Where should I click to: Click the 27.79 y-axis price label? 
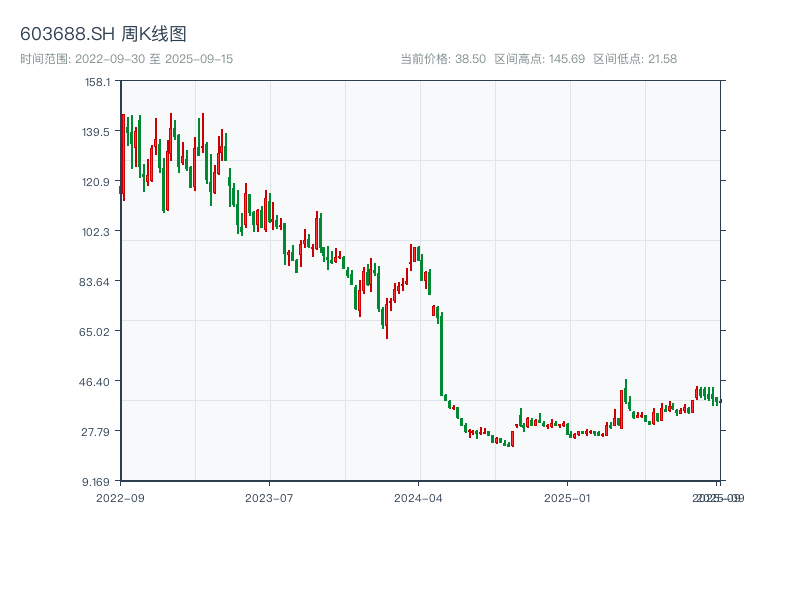98,431
